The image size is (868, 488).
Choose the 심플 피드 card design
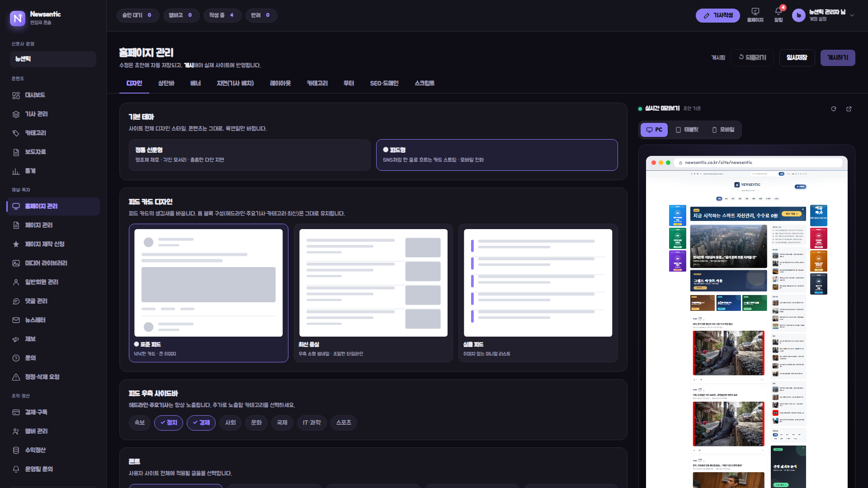tap(538, 293)
